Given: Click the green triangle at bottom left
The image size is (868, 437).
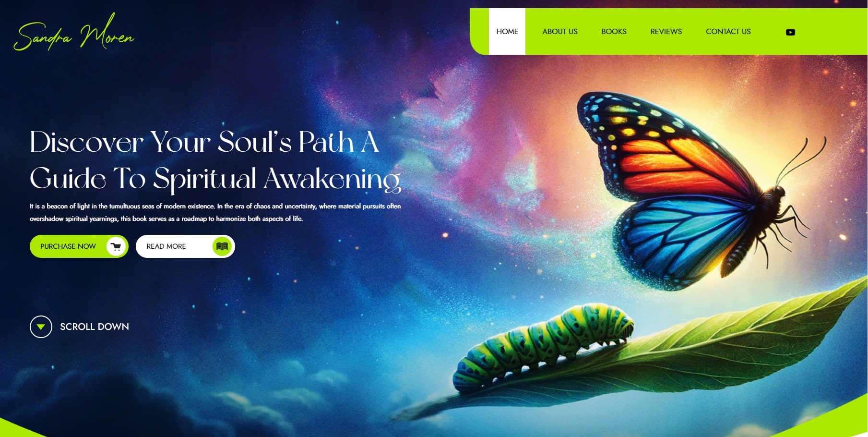Looking at the screenshot, I should 19,429.
